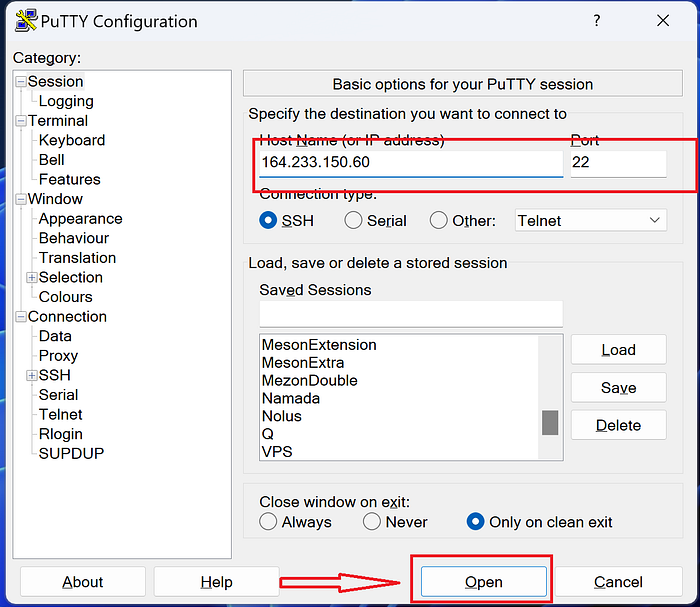Viewport: 700px width, 607px height.
Task: Set close window on exit to Never
Action: pos(372,521)
